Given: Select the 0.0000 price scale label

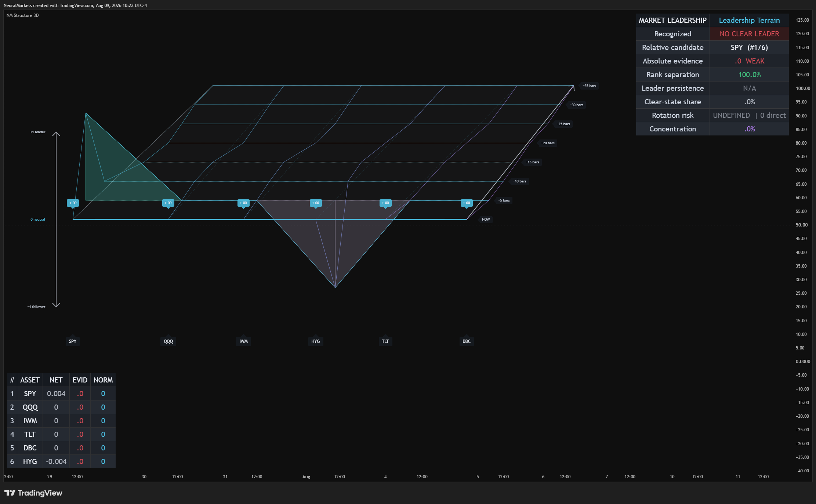Looking at the screenshot, I should (802, 361).
